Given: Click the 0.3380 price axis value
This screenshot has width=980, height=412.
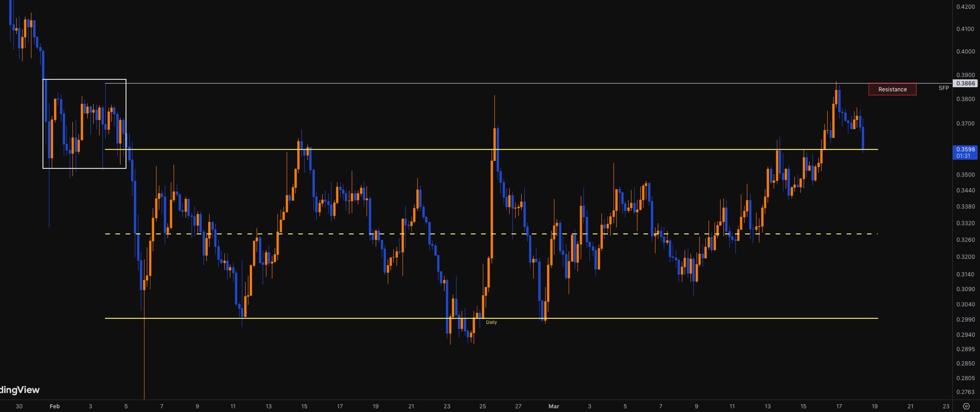Looking at the screenshot, I should tap(965, 207).
